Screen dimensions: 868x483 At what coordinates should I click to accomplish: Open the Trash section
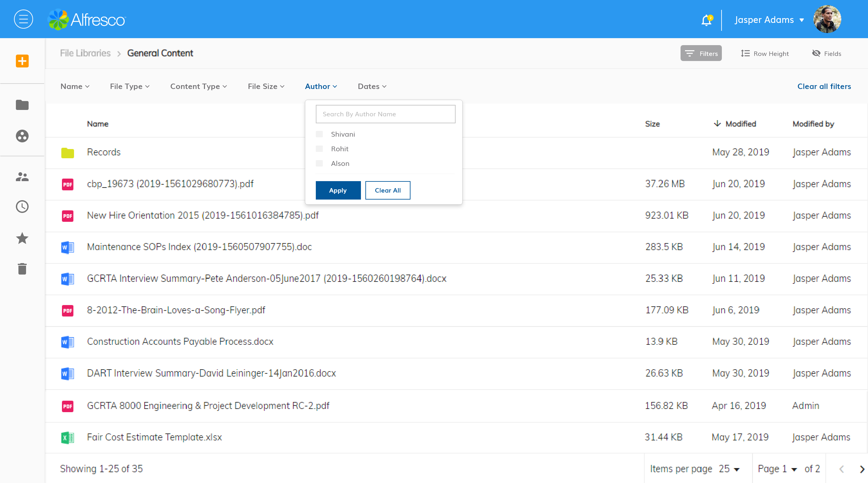click(22, 269)
